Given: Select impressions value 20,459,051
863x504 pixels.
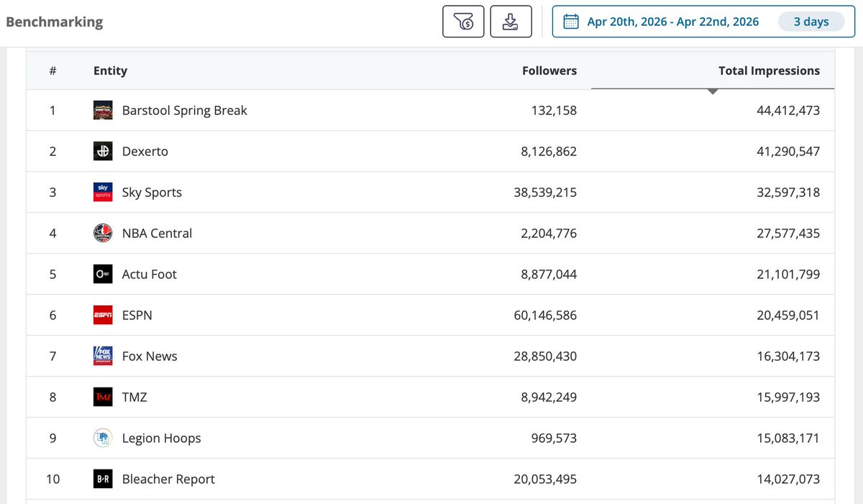Looking at the screenshot, I should click(x=787, y=315).
